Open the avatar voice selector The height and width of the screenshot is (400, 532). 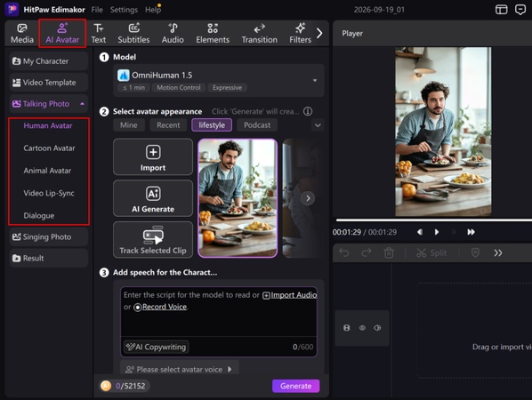180,369
